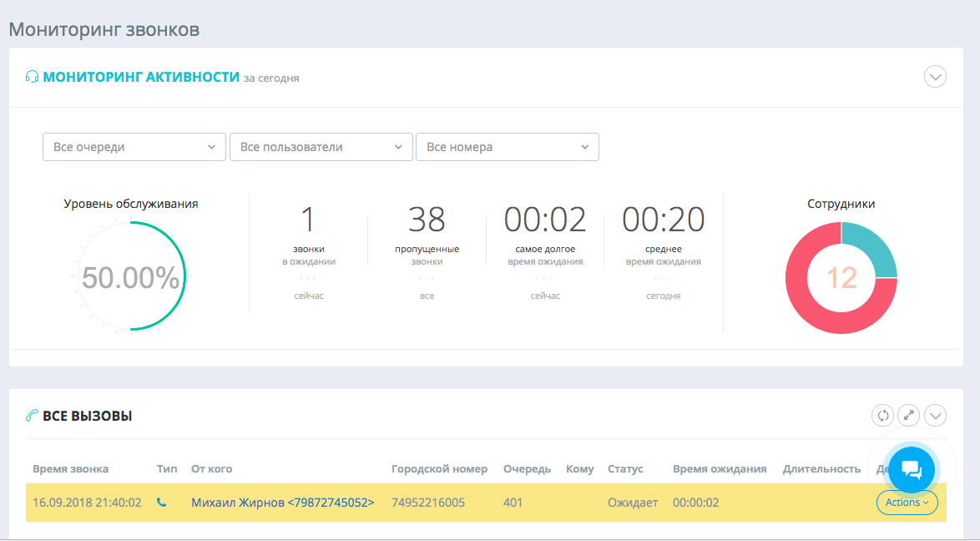Click wait time 00:00:02 in call row

pyautogui.click(x=695, y=503)
